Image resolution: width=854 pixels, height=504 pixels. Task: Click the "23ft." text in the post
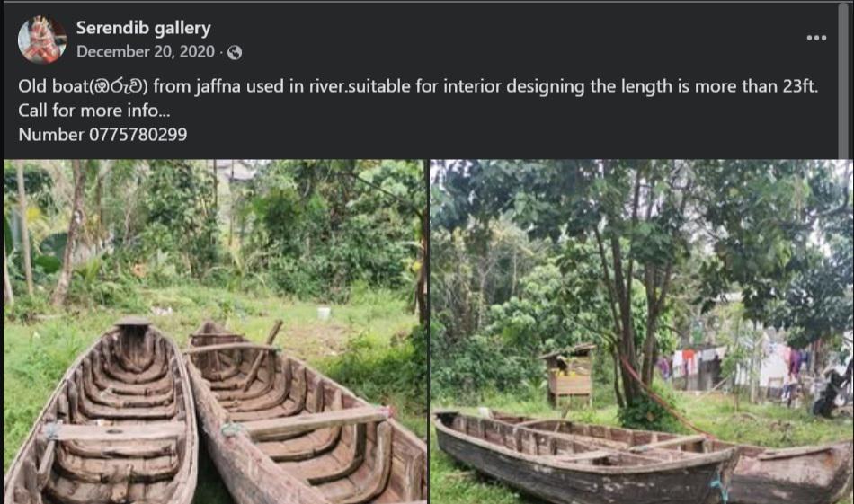click(x=795, y=87)
